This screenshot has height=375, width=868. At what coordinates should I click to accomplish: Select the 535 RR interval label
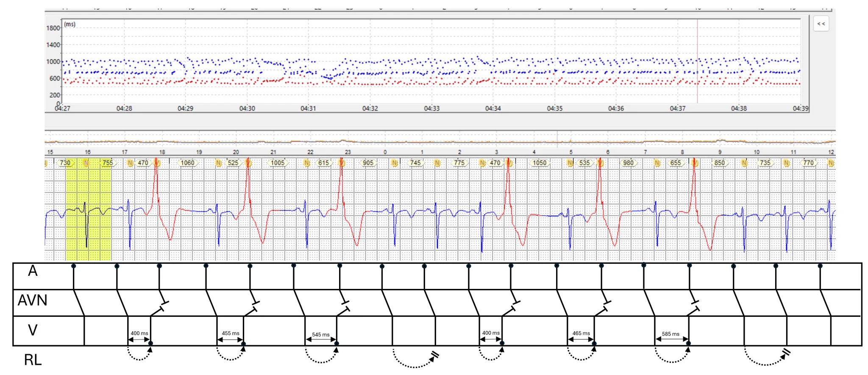584,163
